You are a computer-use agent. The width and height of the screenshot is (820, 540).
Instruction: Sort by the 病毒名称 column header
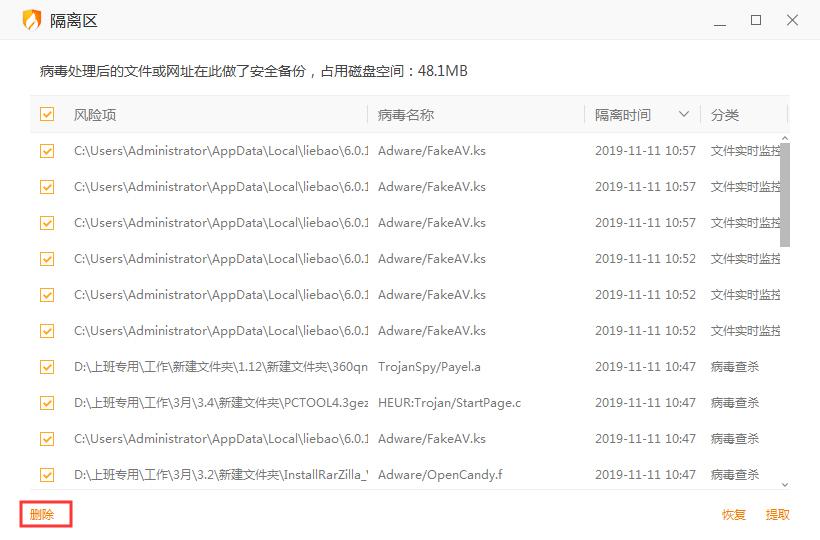coord(406,115)
